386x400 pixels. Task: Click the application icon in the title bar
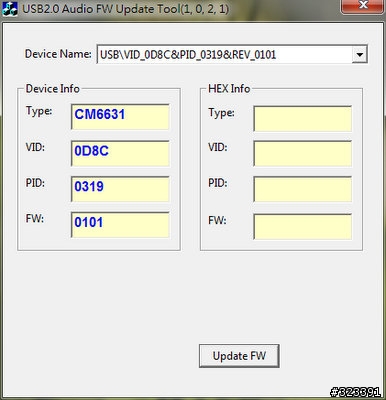(10, 9)
